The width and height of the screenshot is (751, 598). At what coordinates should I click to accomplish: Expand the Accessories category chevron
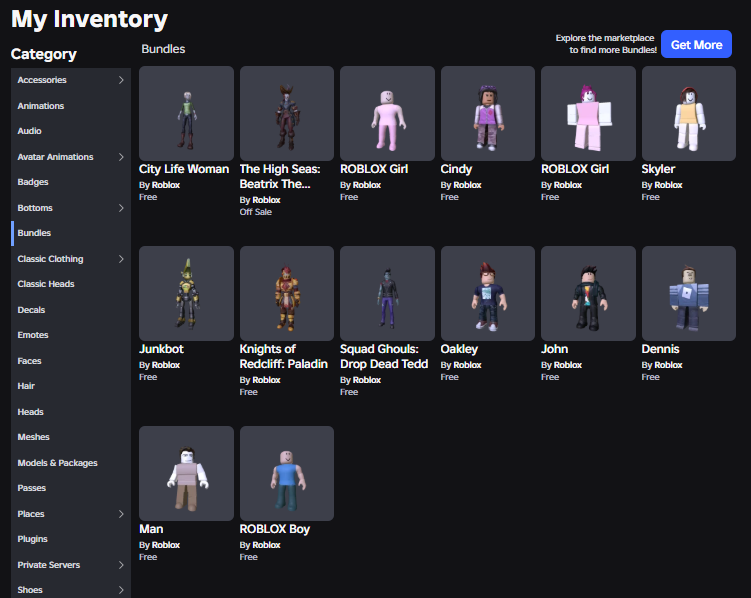pyautogui.click(x=121, y=80)
